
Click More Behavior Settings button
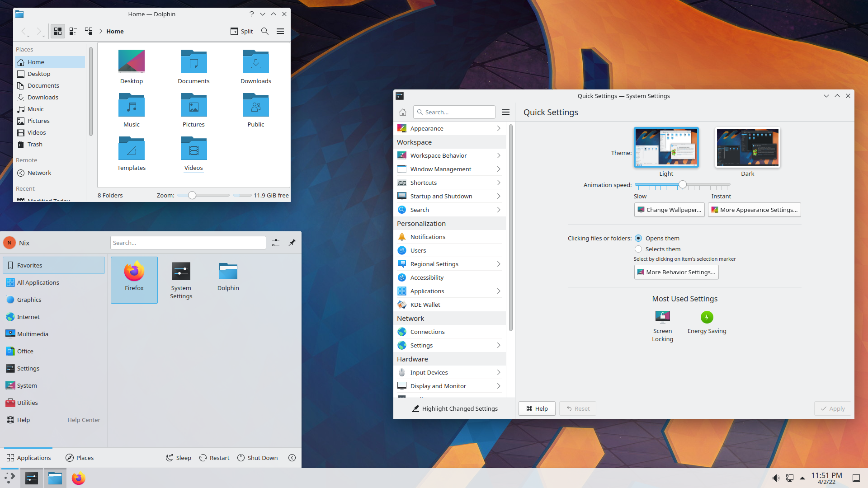[x=676, y=272]
